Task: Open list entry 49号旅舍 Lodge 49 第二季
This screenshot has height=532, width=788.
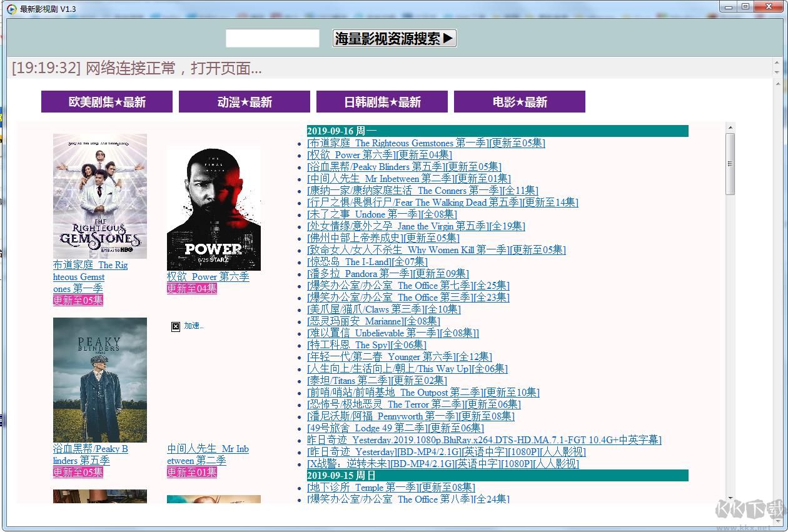Action: (x=395, y=428)
